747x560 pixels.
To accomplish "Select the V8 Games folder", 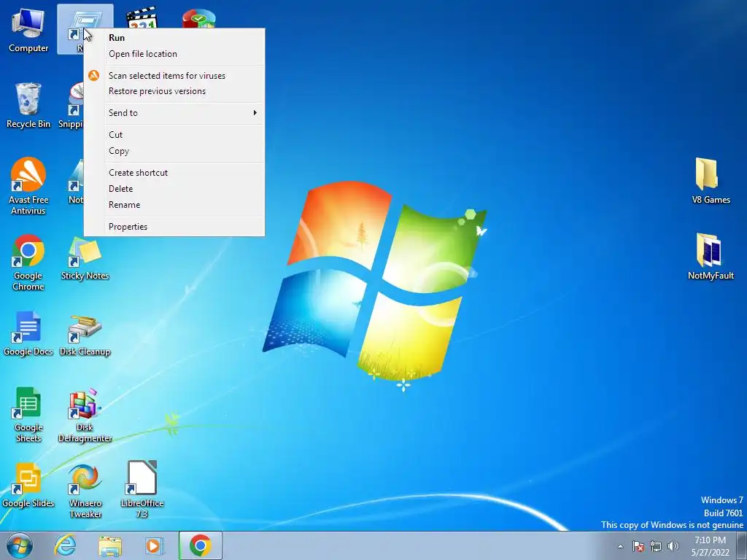I will (711, 181).
